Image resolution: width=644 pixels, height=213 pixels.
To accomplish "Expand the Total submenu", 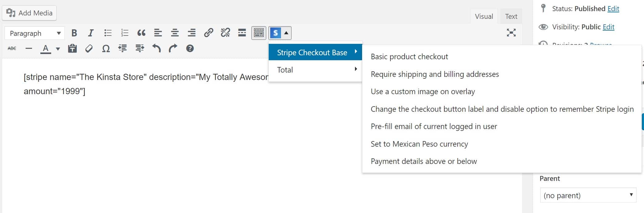I will click(315, 70).
